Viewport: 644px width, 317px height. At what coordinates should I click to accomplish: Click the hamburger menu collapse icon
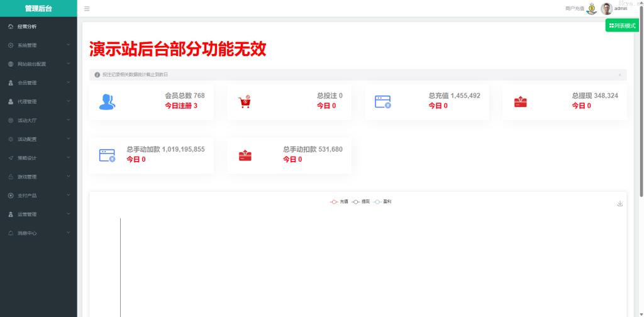[87, 9]
